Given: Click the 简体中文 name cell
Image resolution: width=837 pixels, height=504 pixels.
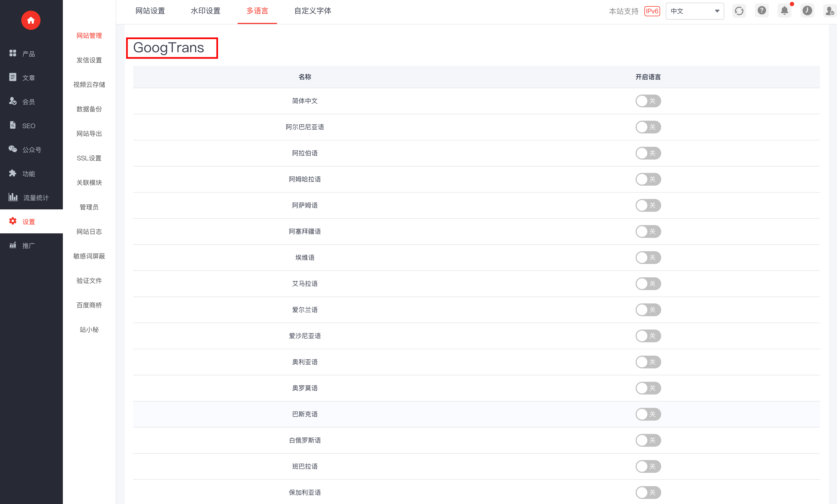Looking at the screenshot, I should pyautogui.click(x=304, y=101).
